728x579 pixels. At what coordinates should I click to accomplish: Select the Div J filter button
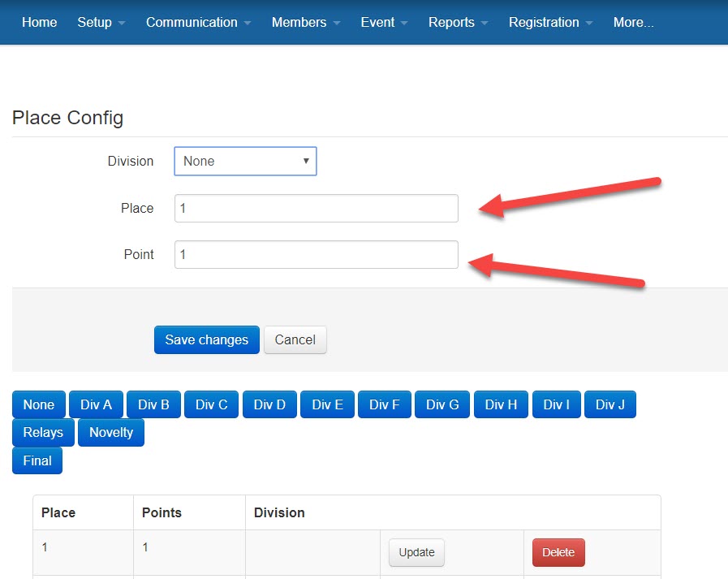(610, 404)
